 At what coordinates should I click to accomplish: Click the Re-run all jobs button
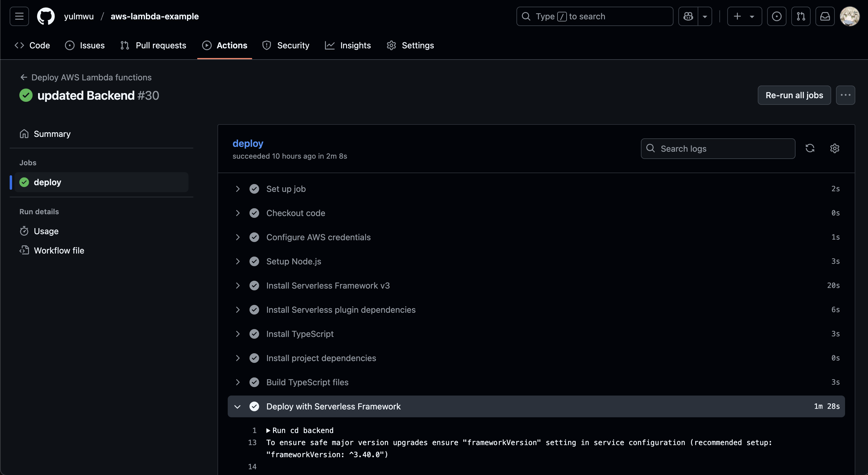pos(794,95)
